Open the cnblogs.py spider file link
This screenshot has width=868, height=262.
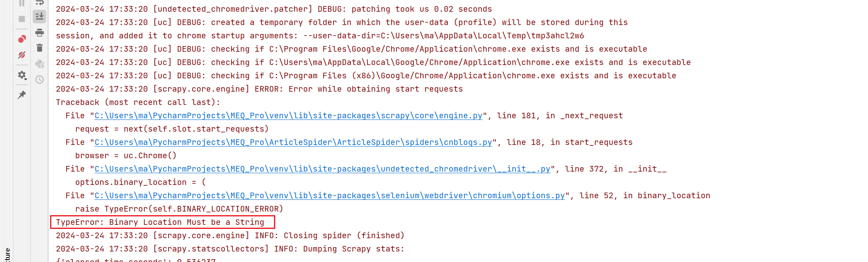pos(293,143)
